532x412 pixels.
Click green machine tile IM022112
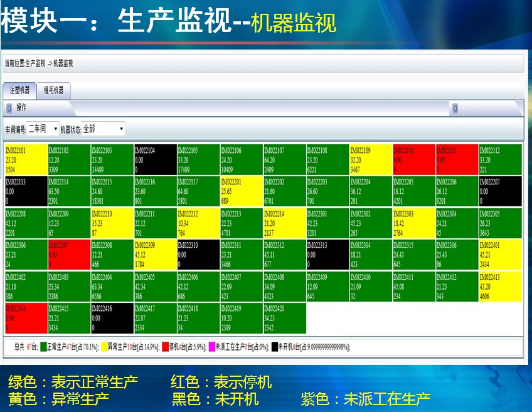tap(500, 160)
